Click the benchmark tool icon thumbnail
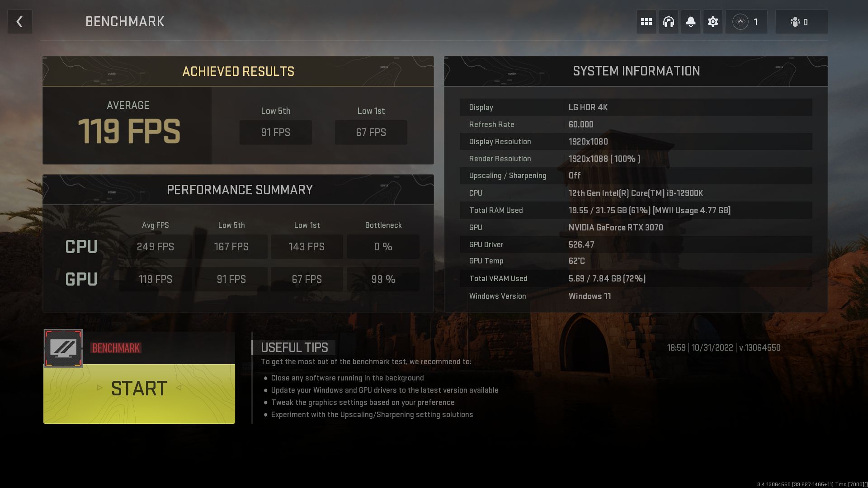Image resolution: width=868 pixels, height=488 pixels. (63, 348)
